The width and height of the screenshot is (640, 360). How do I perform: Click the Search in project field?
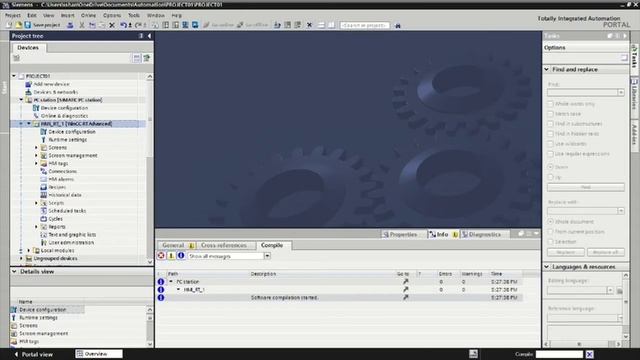coord(364,25)
